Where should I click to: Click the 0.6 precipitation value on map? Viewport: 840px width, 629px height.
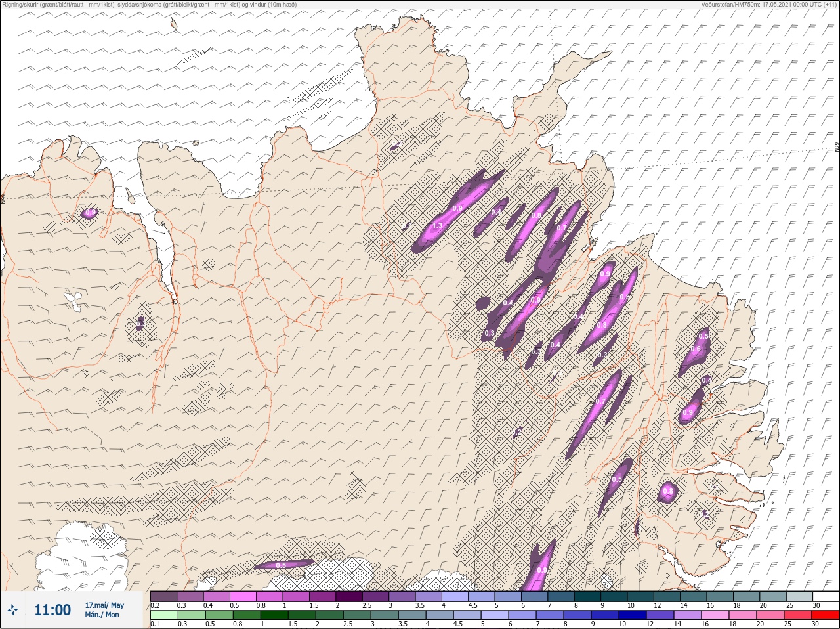[696, 349]
